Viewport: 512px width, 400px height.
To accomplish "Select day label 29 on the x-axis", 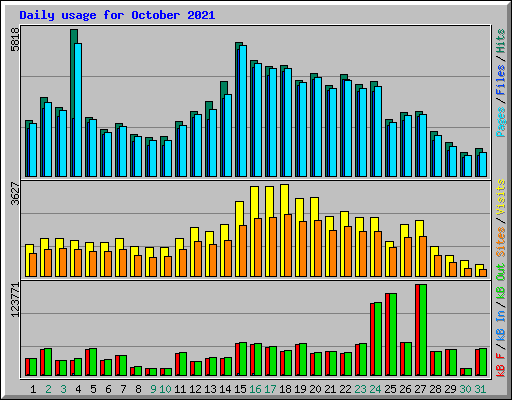I will point(450,389).
